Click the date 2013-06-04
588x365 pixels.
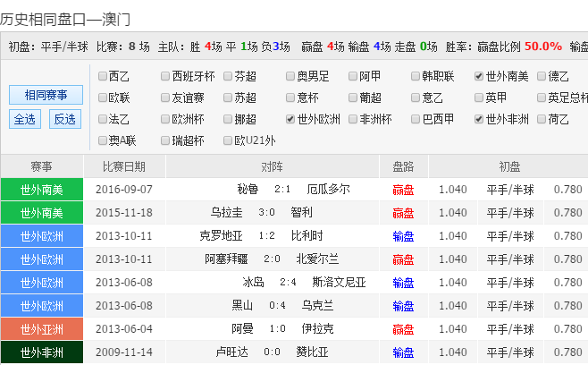click(124, 329)
